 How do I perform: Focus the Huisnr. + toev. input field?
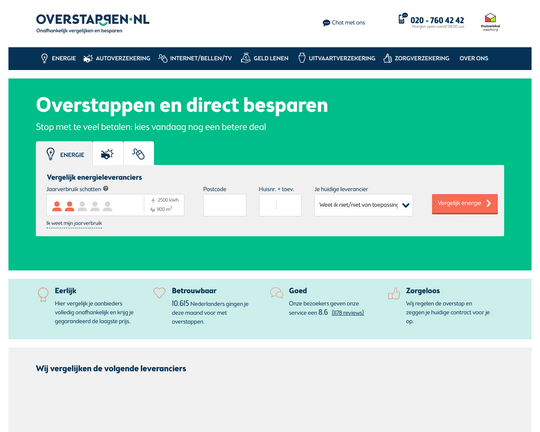(280, 205)
